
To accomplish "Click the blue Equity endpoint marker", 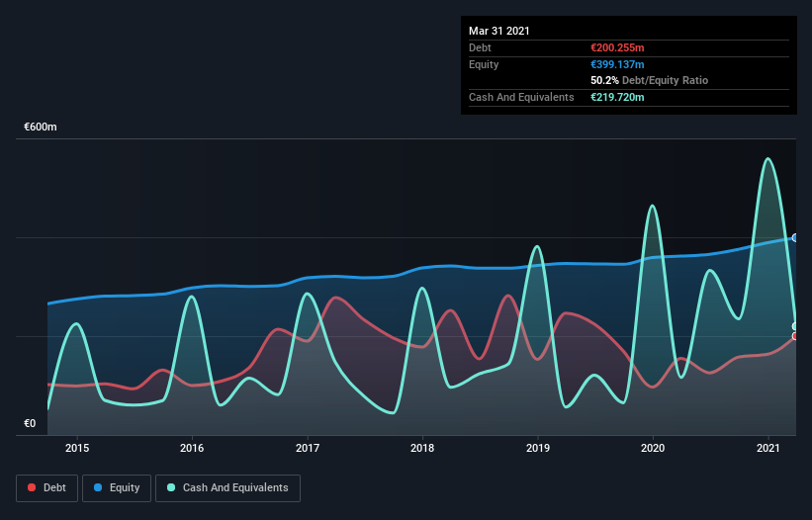I will (x=795, y=238).
